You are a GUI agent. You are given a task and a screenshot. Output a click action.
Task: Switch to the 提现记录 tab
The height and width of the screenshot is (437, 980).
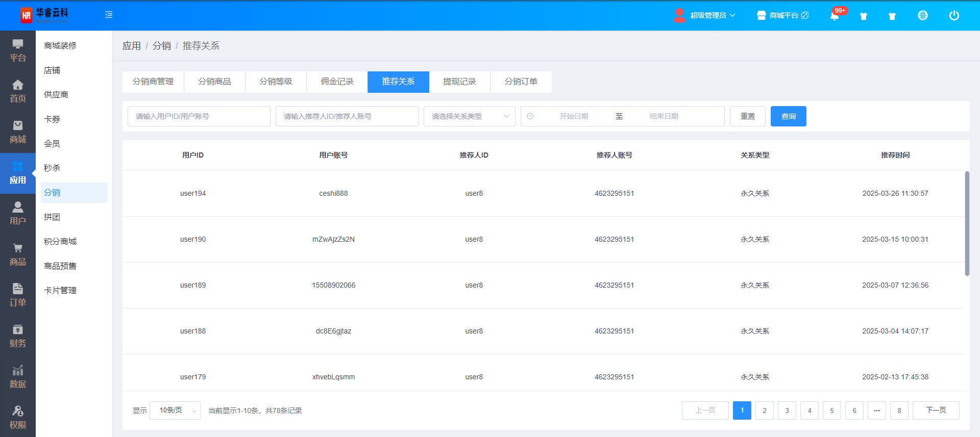point(459,82)
